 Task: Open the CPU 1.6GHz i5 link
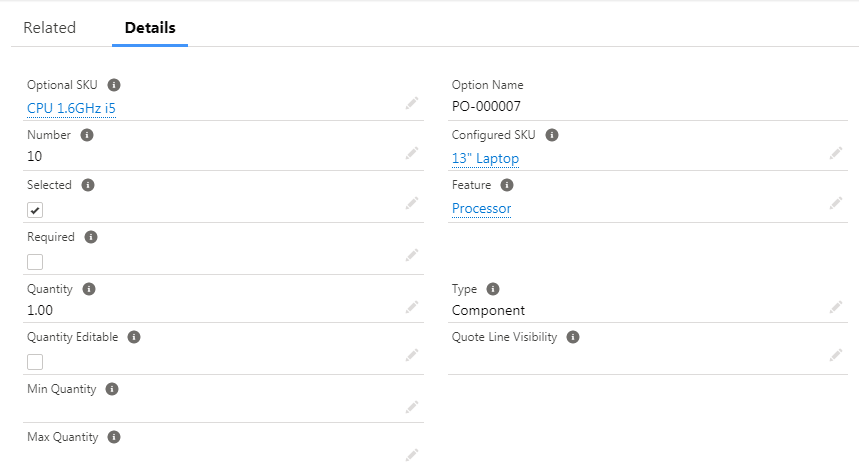point(72,108)
